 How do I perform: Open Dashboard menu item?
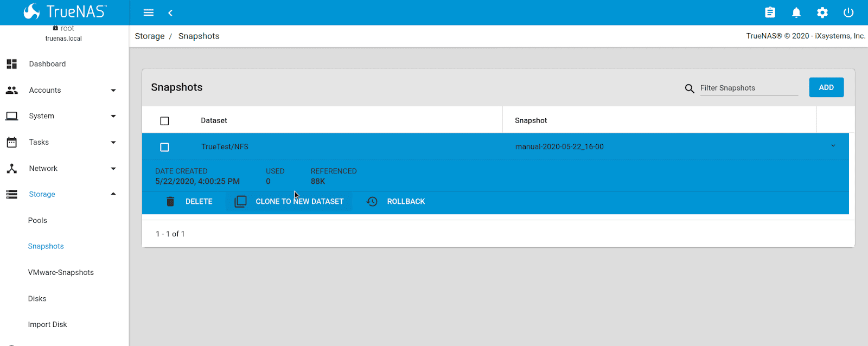47,64
